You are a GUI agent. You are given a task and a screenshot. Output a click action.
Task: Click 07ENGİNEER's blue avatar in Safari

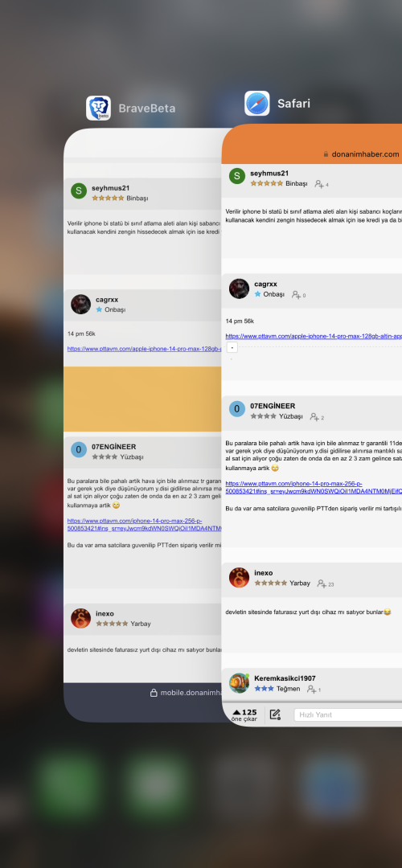(237, 409)
